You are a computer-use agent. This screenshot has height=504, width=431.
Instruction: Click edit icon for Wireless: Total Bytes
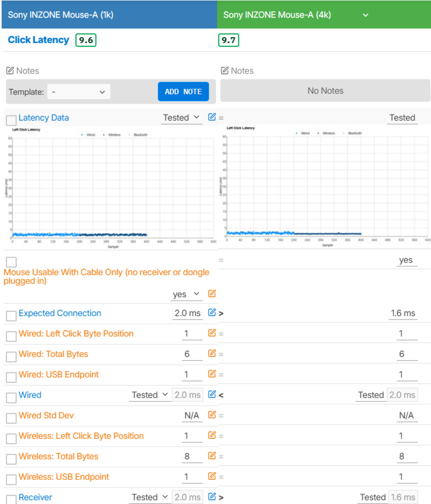(x=212, y=455)
